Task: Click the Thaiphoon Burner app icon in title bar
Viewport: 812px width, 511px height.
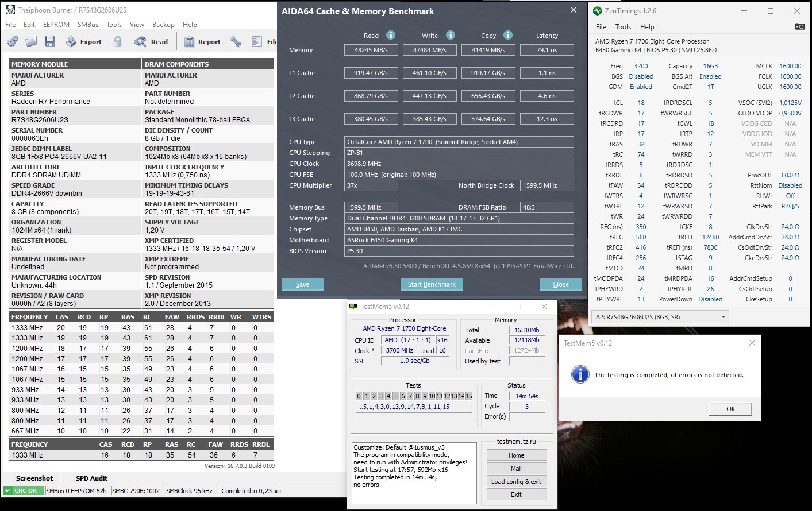Action: (10, 10)
